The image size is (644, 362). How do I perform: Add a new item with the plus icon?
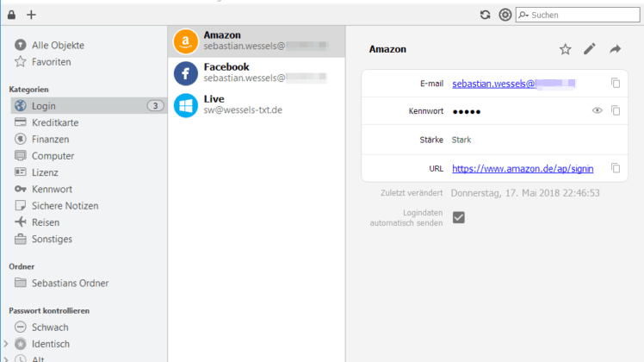31,15
